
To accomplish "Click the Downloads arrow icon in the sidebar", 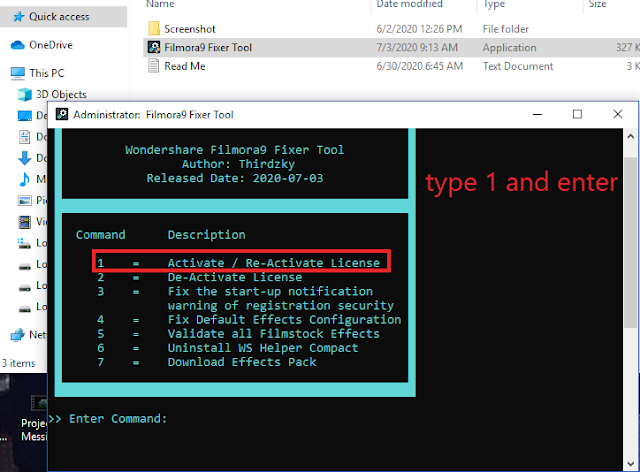I will [24, 158].
